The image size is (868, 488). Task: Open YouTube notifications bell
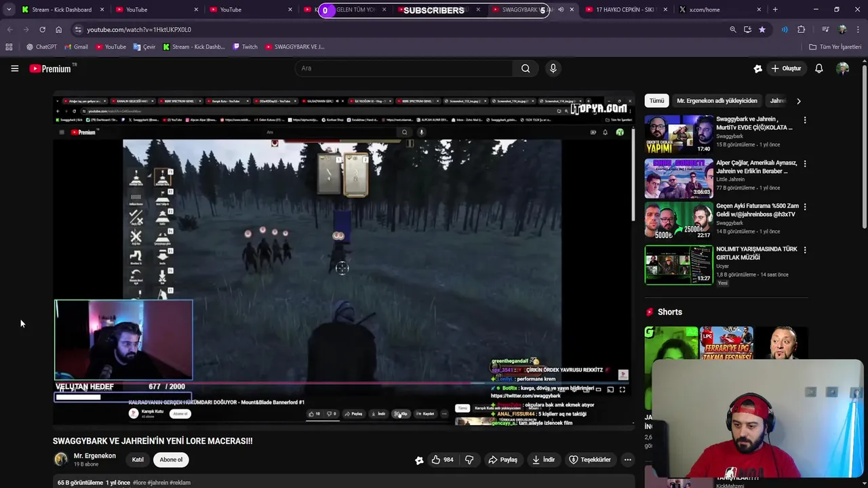pyautogui.click(x=818, y=68)
